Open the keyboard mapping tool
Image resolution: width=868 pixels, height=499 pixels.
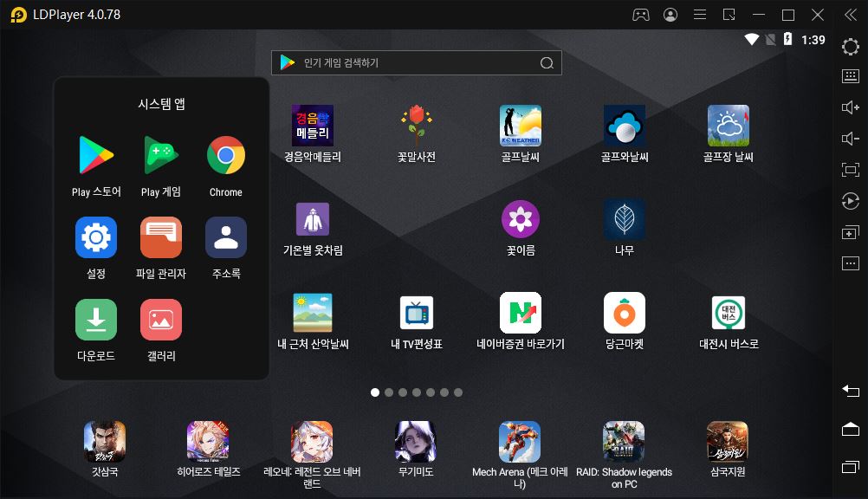tap(850, 77)
